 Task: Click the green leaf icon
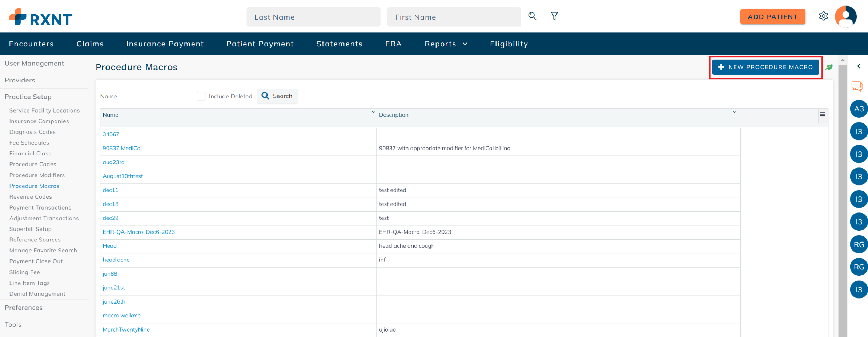point(829,67)
